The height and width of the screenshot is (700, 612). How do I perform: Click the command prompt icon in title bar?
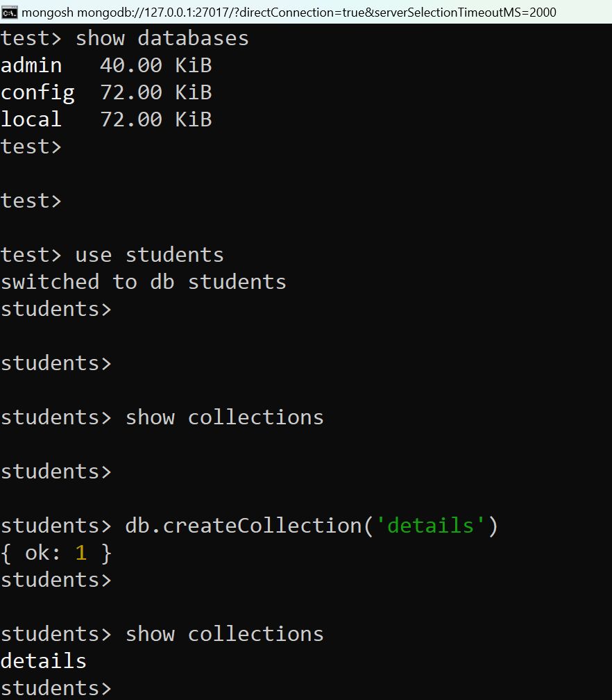pos(10,12)
